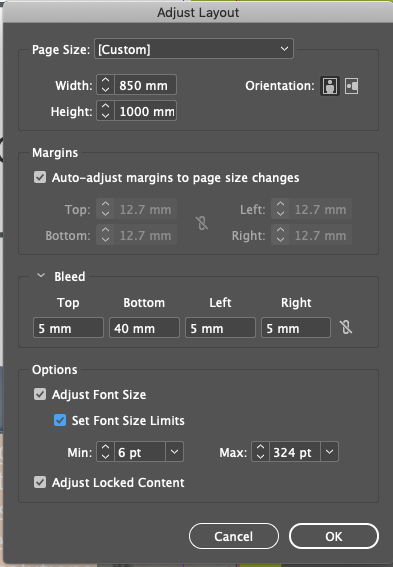Select landscape orientation icon
This screenshot has width=393, height=567.
[351, 86]
